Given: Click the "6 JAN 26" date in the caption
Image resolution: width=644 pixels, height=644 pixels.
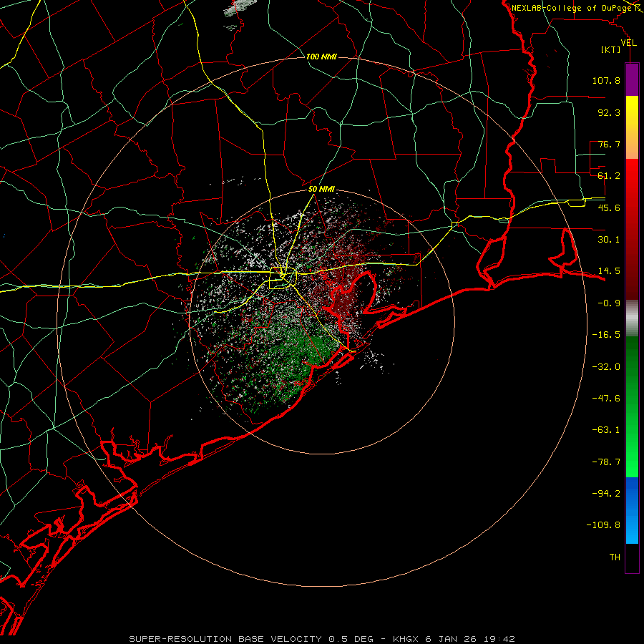Looking at the screenshot, I should (x=451, y=639).
